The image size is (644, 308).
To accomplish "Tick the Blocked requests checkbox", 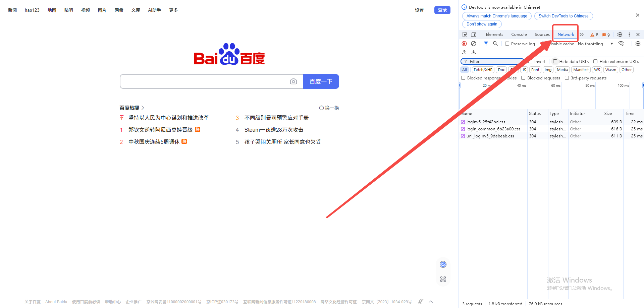I will tap(523, 78).
